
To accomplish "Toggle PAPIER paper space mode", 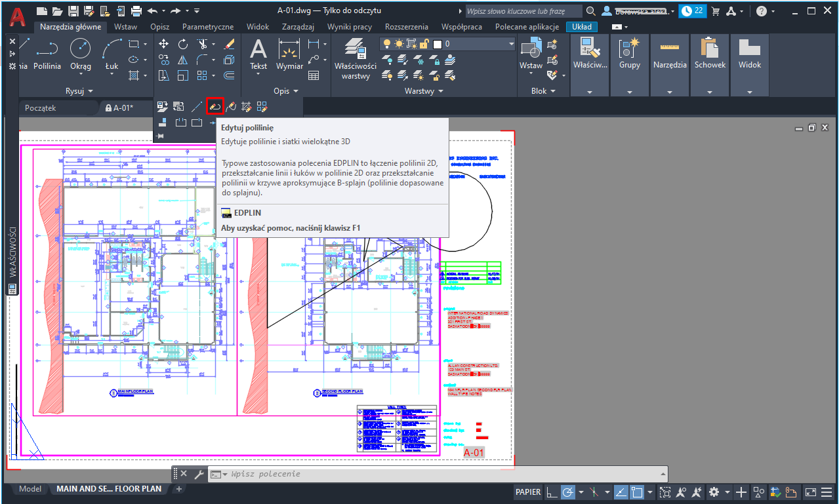I will (528, 492).
